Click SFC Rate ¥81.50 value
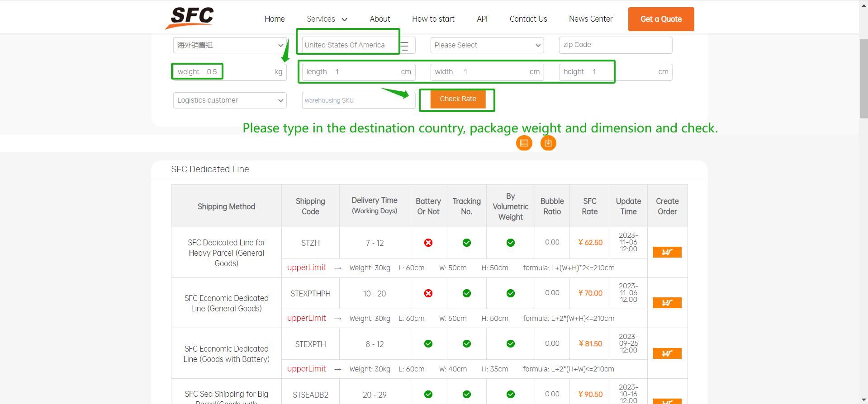The height and width of the screenshot is (404, 868). pos(590,344)
